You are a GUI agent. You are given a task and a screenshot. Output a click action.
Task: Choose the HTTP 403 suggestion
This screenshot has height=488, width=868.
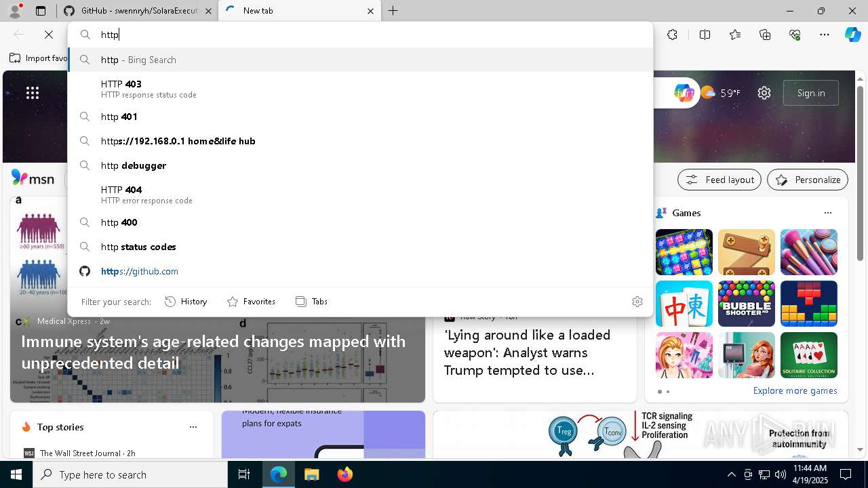[360, 89]
